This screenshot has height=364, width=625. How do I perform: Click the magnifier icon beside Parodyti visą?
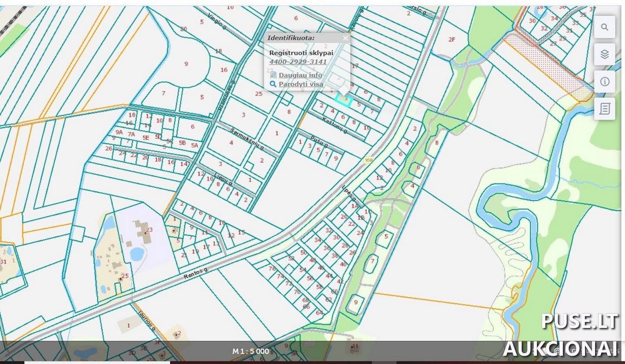[273, 84]
